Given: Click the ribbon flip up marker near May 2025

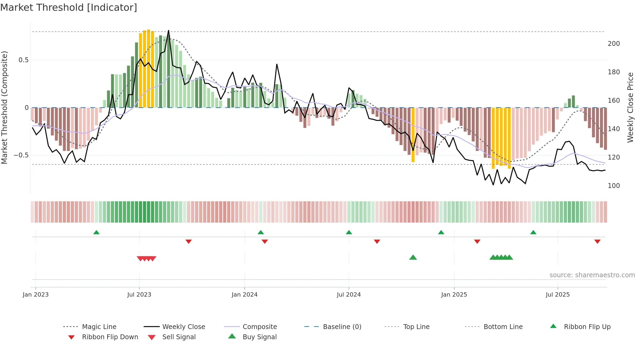Looking at the screenshot, I should 533,232.
